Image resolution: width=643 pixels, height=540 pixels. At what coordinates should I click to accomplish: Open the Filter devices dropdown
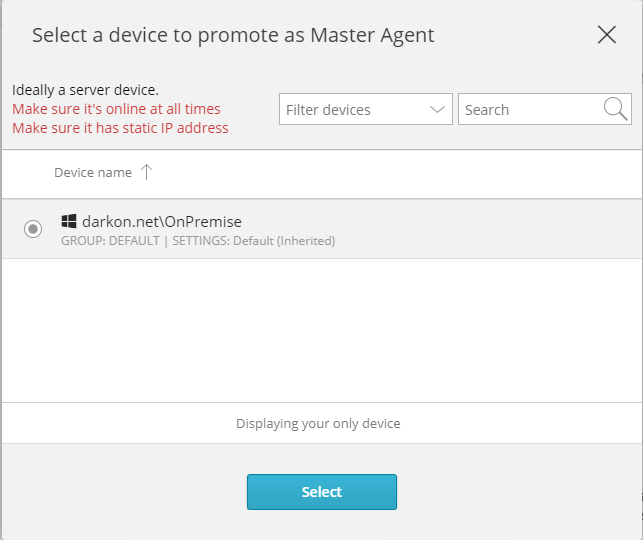tap(365, 109)
